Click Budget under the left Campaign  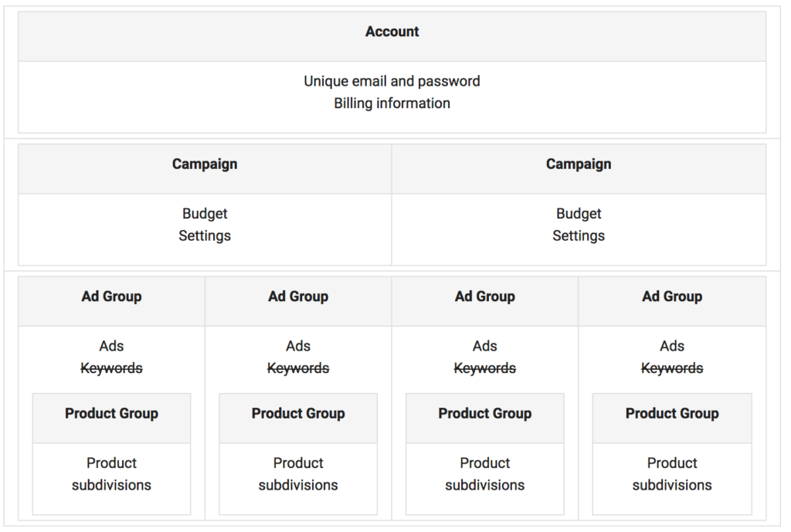204,213
